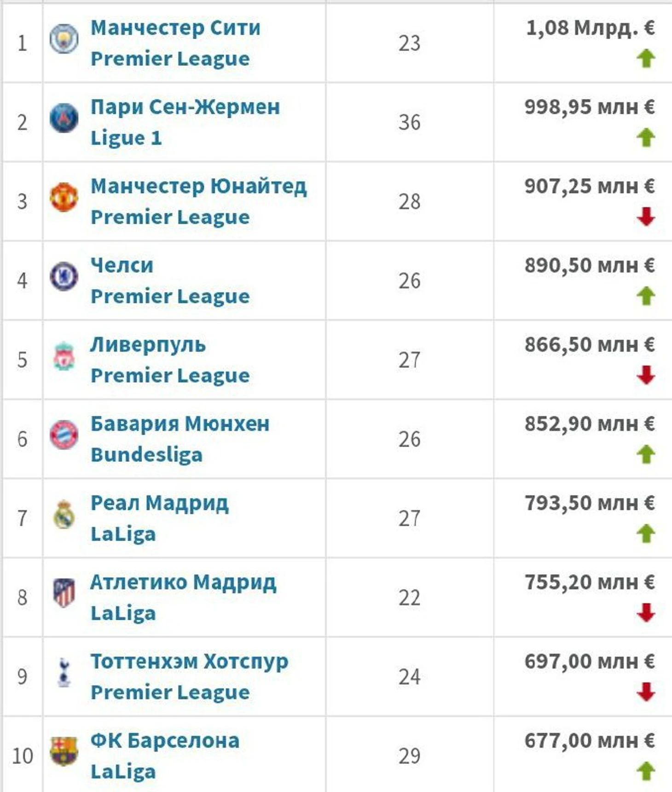Click the Paris Saint-Germain club crest
Image resolution: width=672 pixels, height=792 pixels.
pyautogui.click(x=64, y=118)
